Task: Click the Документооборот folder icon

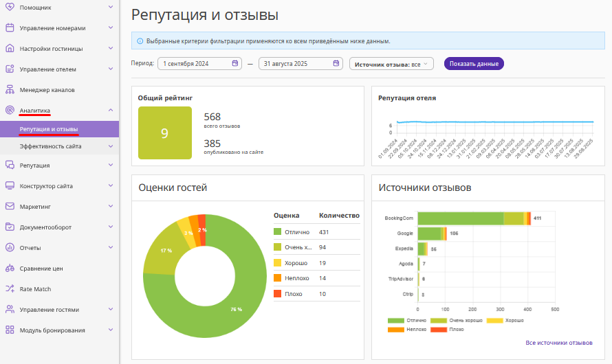Action: [10, 227]
